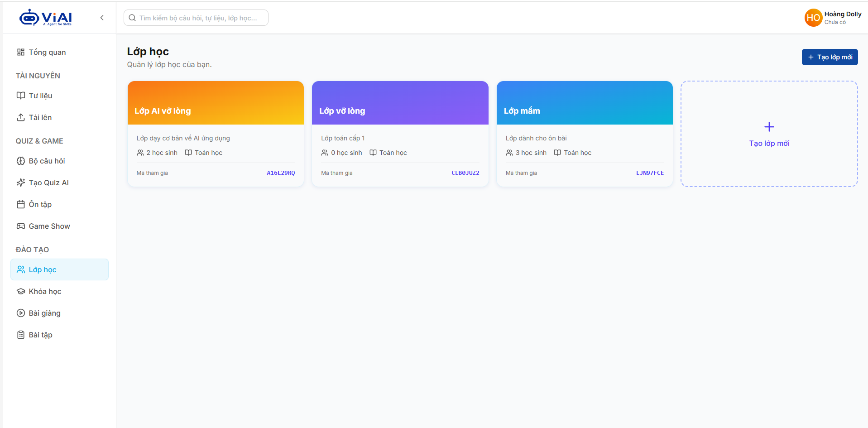Click the students icon next to 2 học sinh
868x428 pixels.
click(140, 153)
